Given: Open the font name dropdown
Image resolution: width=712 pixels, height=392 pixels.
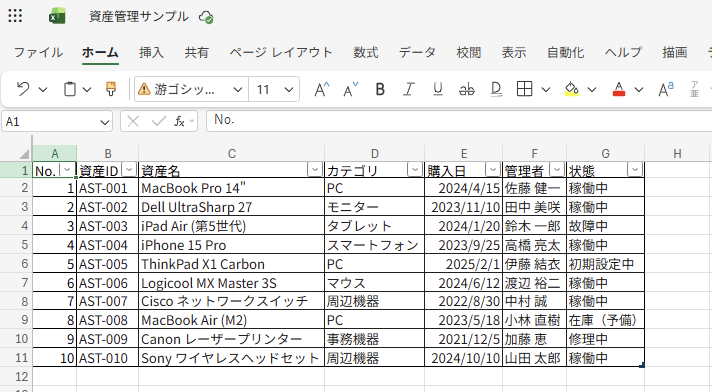Looking at the screenshot, I should click(237, 89).
